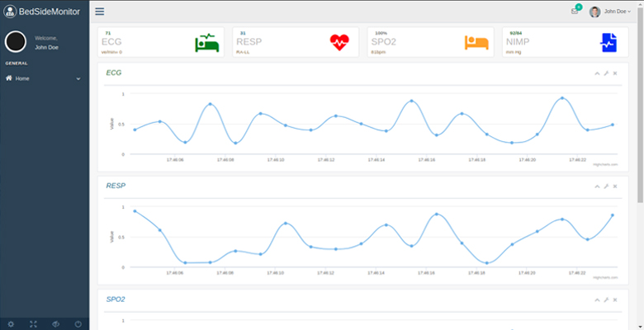This screenshot has height=330, width=644.
Task: Collapse the RESP chart panel
Action: (596, 186)
